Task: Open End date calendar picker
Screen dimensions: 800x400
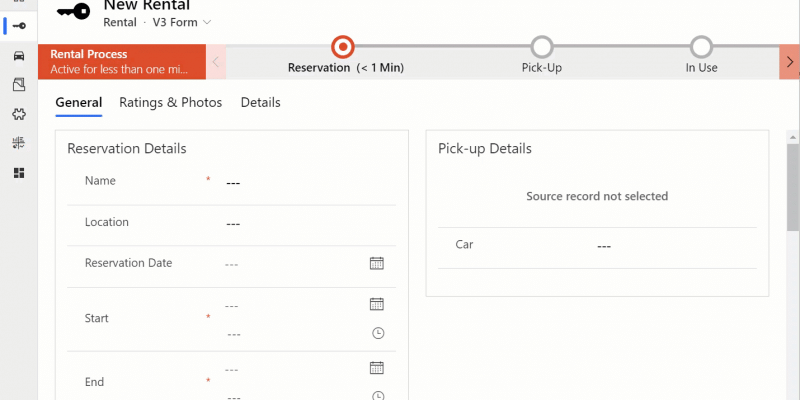Action: coord(377,368)
